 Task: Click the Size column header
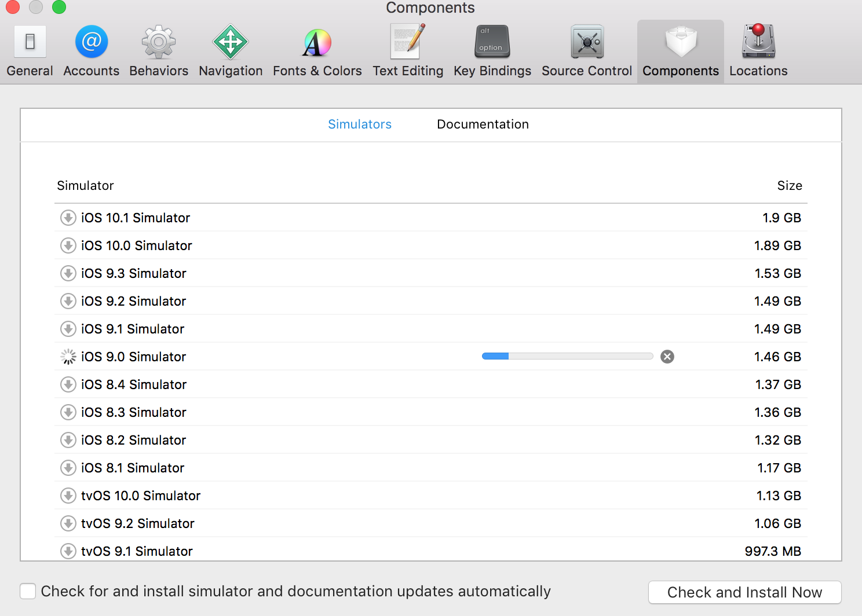tap(790, 186)
